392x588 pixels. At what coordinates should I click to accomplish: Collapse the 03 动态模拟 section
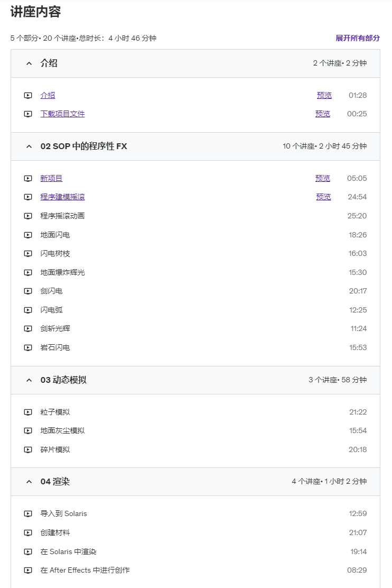click(29, 380)
